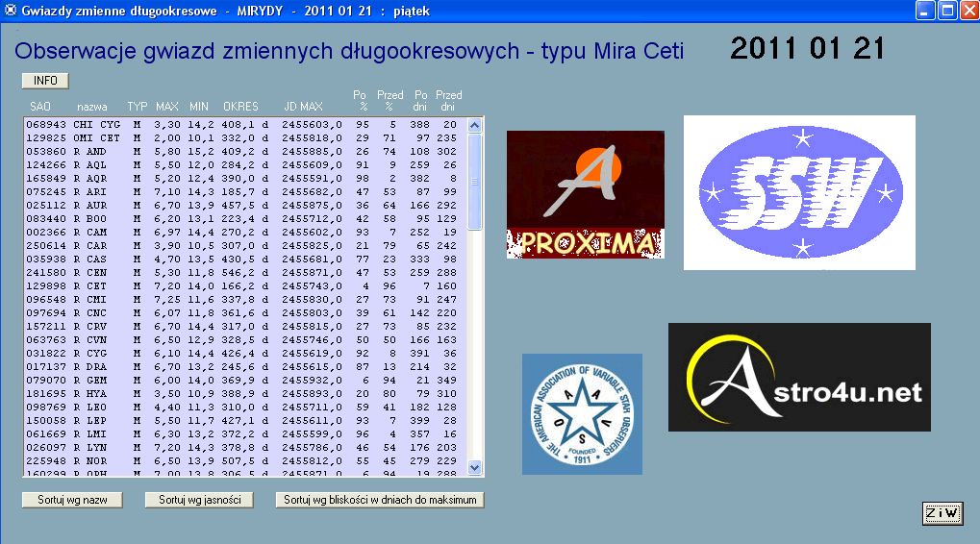The height and width of the screenshot is (544, 980).
Task: Click the SSW oval logo
Action: 799,192
